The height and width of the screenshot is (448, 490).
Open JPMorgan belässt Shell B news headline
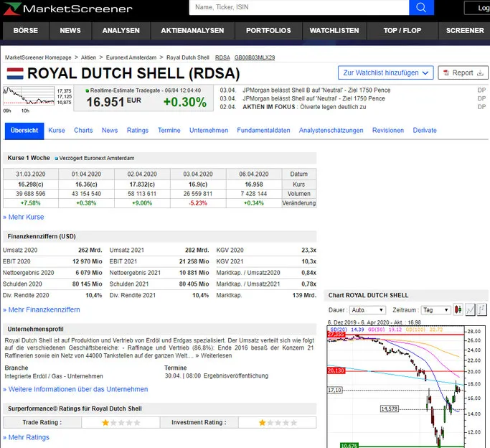316,90
